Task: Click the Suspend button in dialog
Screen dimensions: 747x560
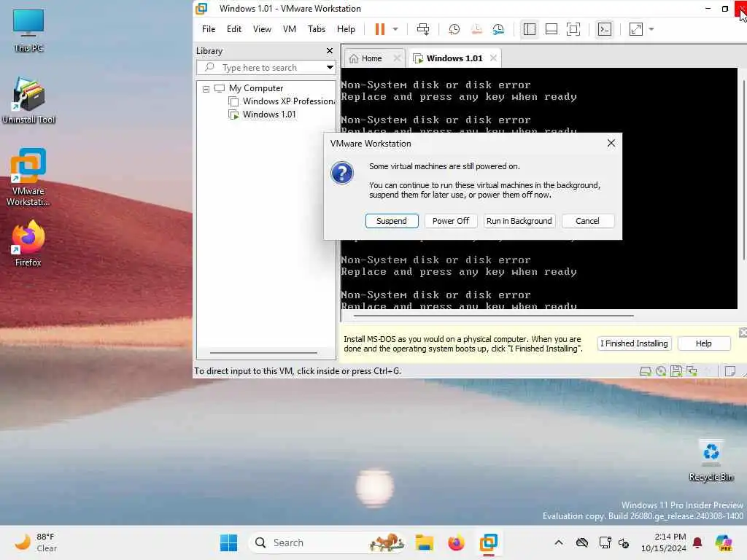Action: (392, 221)
